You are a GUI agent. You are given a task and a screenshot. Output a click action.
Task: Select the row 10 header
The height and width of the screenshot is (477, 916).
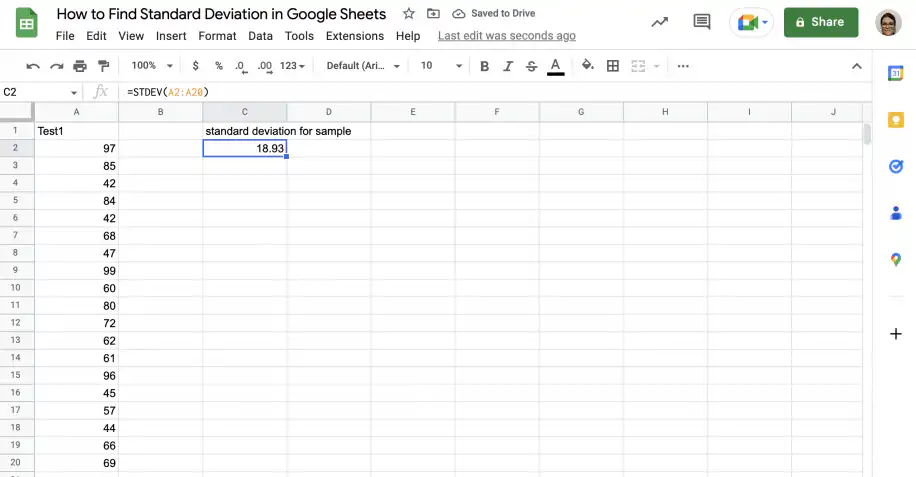16,288
